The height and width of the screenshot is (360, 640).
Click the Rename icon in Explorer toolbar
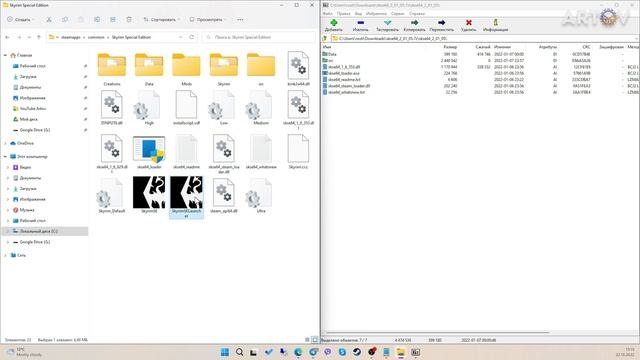coord(97,20)
